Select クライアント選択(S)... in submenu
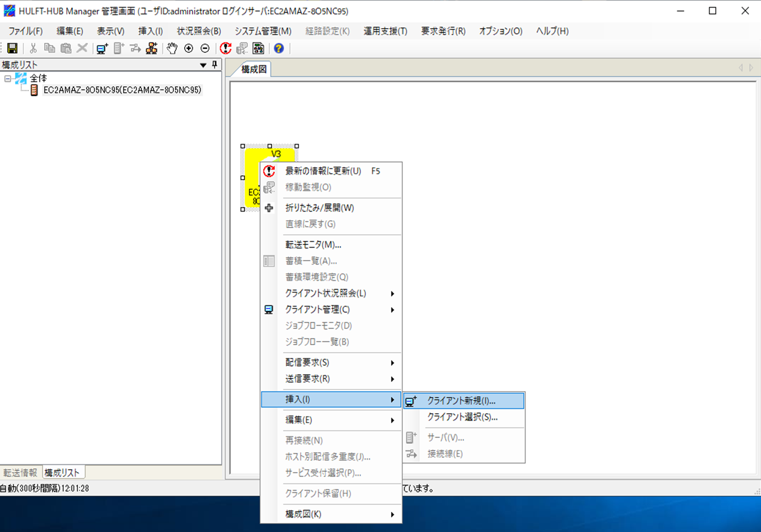 pyautogui.click(x=464, y=417)
